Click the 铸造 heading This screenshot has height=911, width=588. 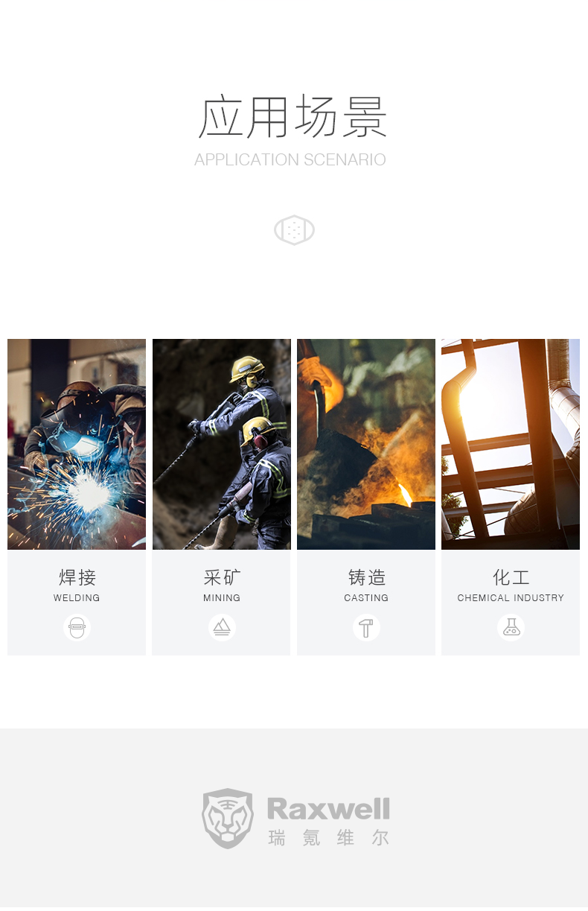click(367, 577)
